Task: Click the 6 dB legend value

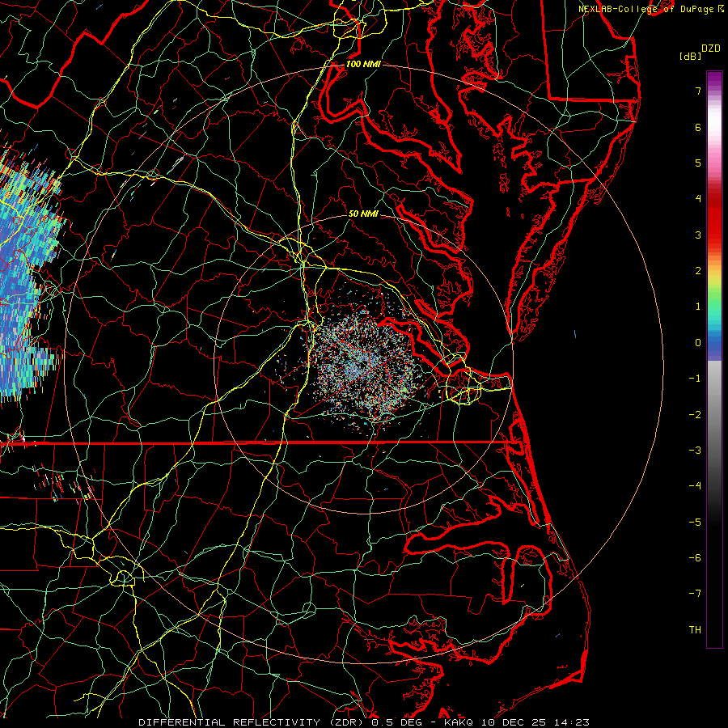Action: (x=698, y=127)
